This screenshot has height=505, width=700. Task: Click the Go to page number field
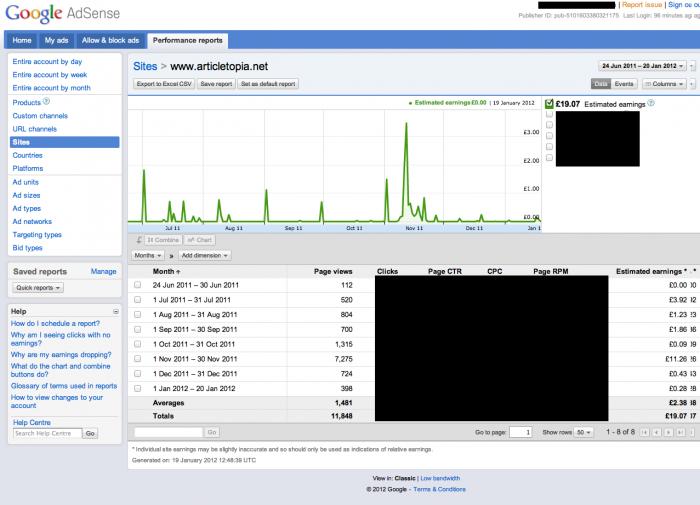(x=521, y=432)
